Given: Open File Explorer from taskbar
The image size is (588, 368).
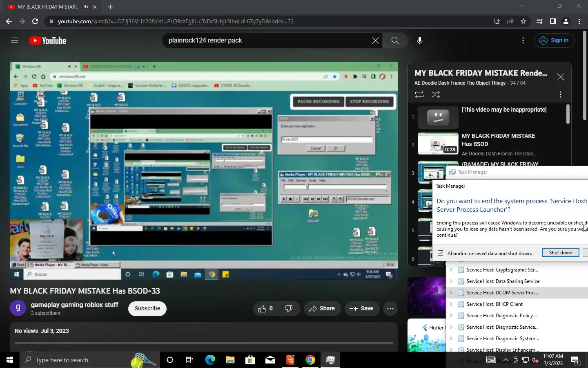Looking at the screenshot, I should point(230,360).
